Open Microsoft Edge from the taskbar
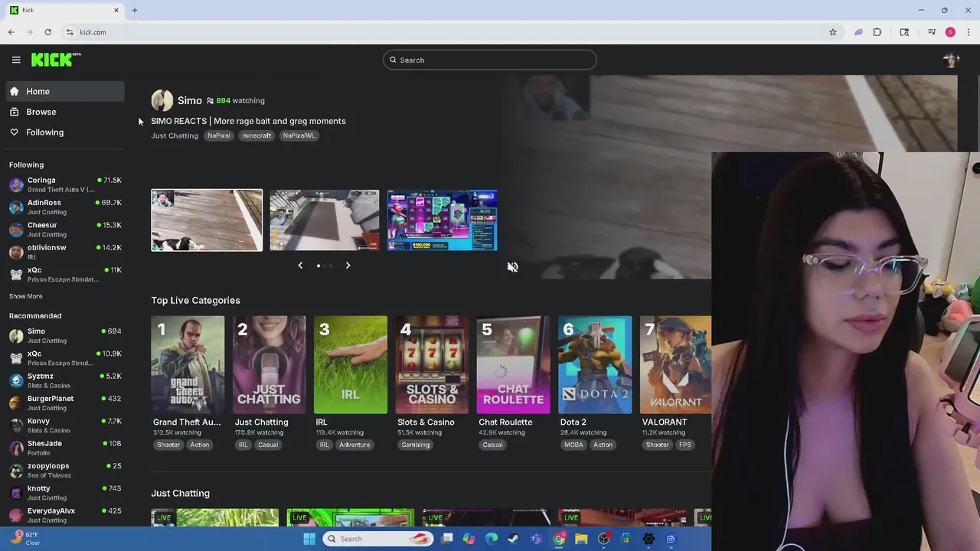The height and width of the screenshot is (551, 980). 492,539
